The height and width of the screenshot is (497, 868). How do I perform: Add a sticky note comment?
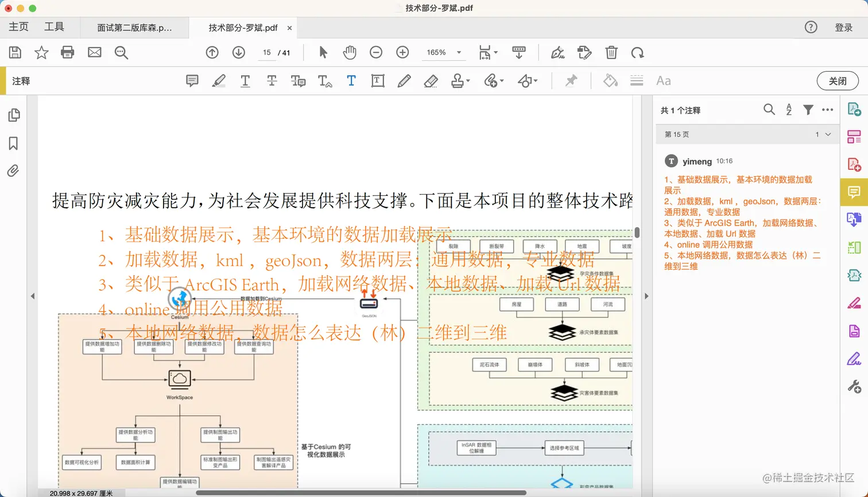[x=192, y=81]
